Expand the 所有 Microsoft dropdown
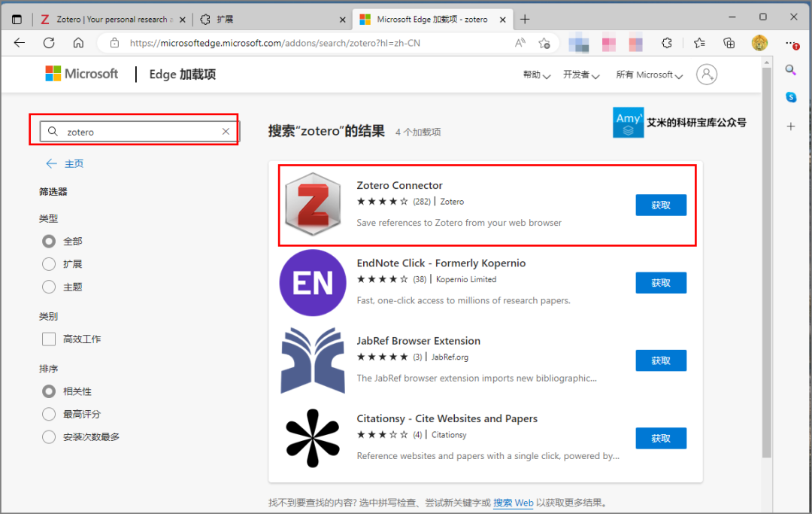The width and height of the screenshot is (812, 514). point(650,75)
